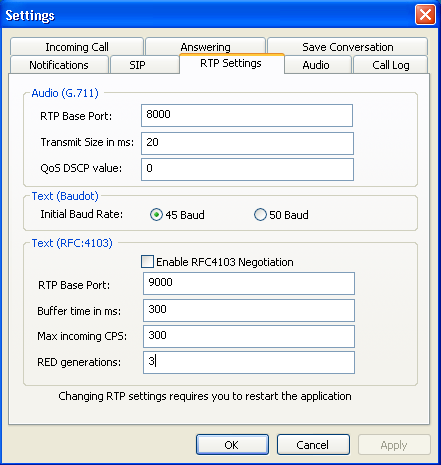The height and width of the screenshot is (465, 441).
Task: Click the RED generations field
Action: pos(249,362)
